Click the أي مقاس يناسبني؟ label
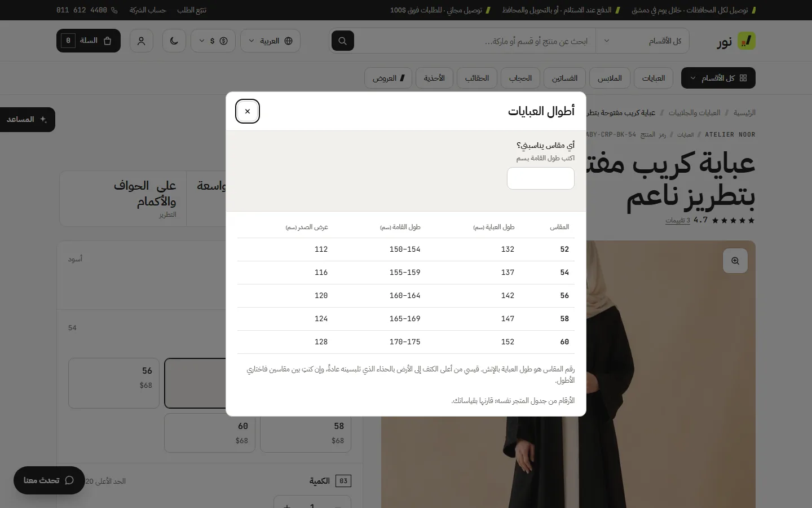This screenshot has height=508, width=812. (545, 146)
